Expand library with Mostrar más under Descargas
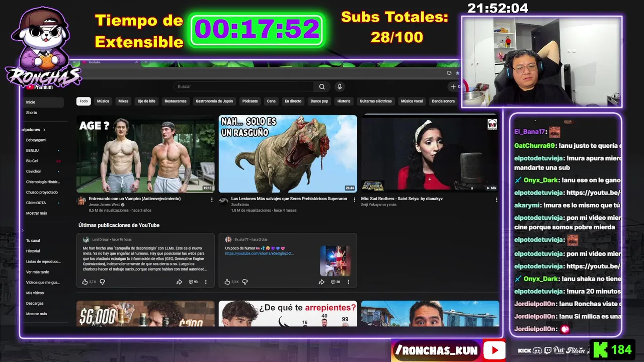 click(x=37, y=314)
